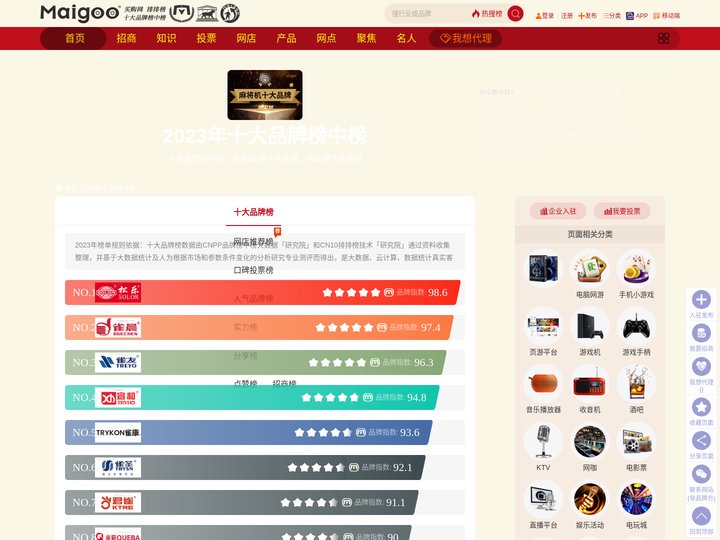Click the red search magnifier button
720x540 pixels.
click(515, 14)
